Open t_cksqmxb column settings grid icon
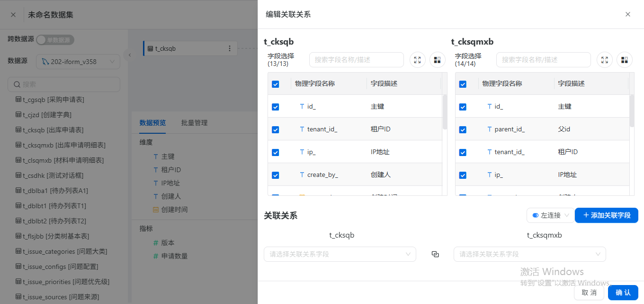 (x=625, y=60)
